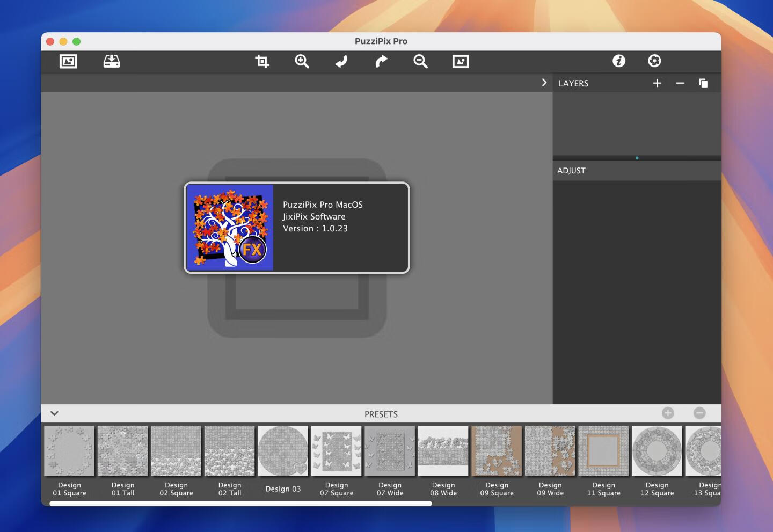The height and width of the screenshot is (532, 773).
Task: Apply the Design 07 Square preset
Action: click(337, 462)
